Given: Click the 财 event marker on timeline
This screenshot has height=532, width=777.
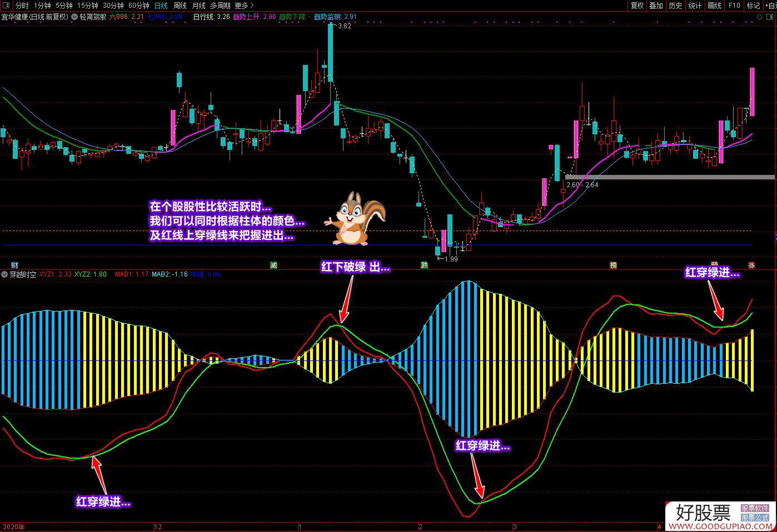Looking at the screenshot, I should point(15,265).
